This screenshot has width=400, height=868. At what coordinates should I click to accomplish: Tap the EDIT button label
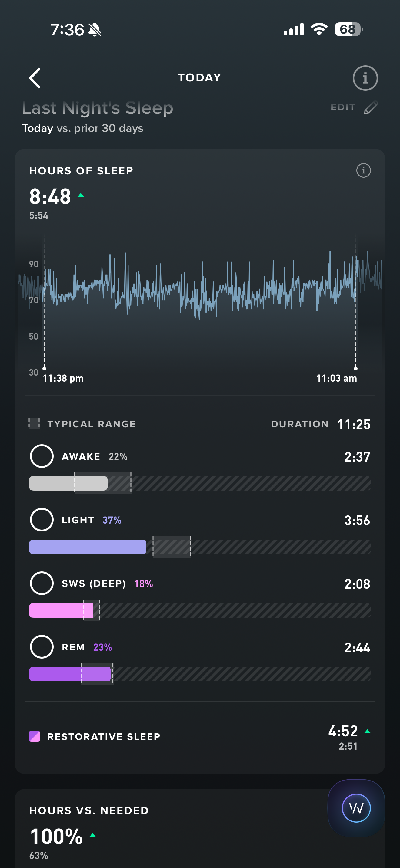tap(343, 107)
